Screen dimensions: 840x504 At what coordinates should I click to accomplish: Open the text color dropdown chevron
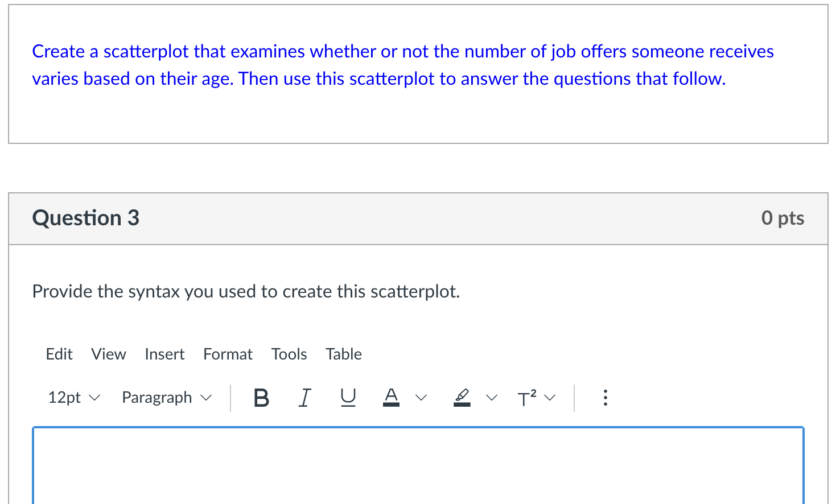(421, 398)
